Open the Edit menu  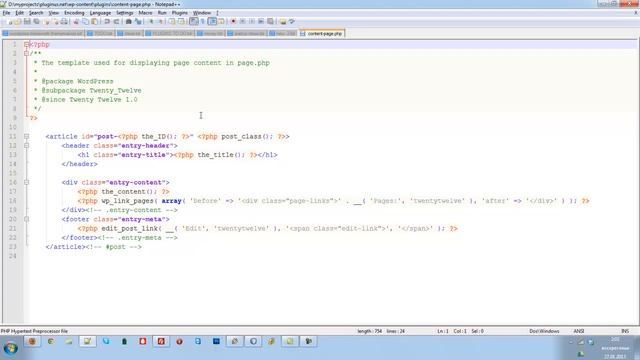20,13
